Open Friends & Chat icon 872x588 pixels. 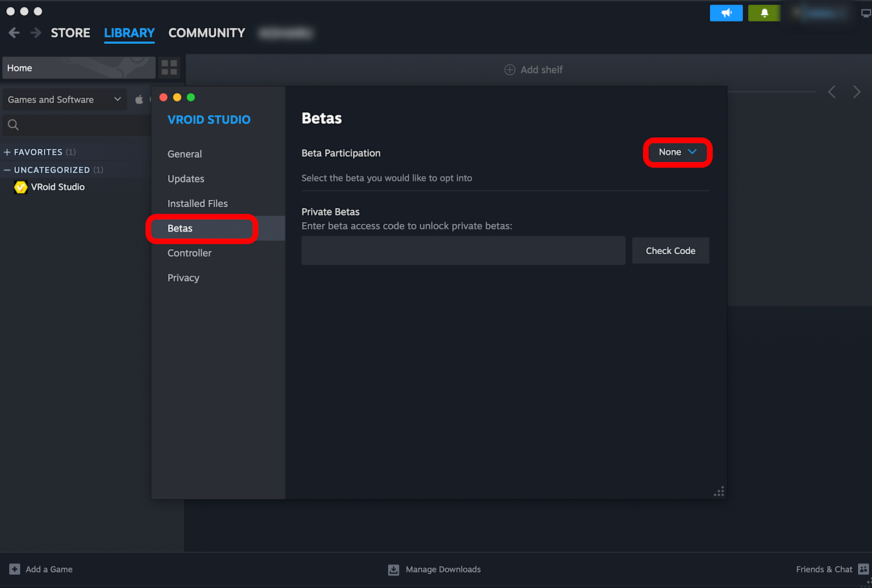click(x=863, y=569)
